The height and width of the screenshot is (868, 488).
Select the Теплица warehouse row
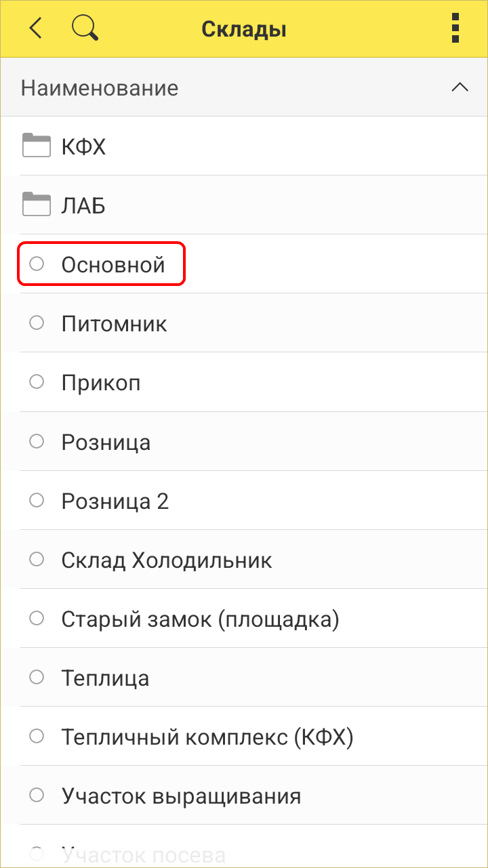pos(106,678)
